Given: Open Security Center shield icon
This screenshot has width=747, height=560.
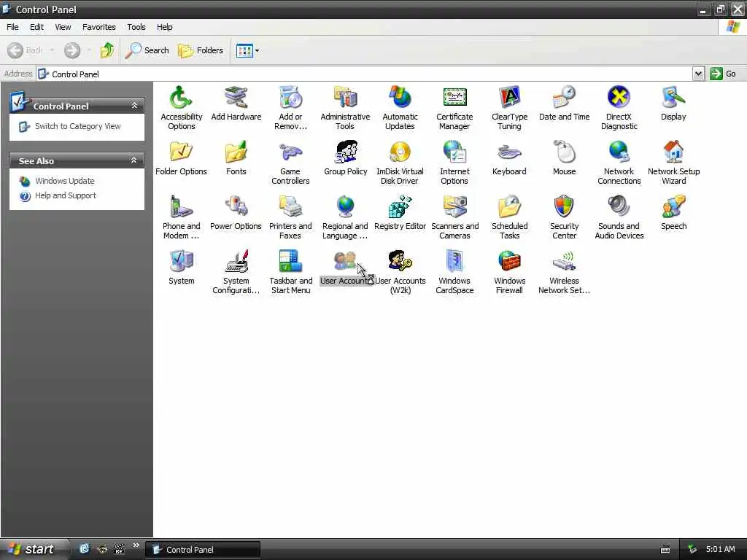Looking at the screenshot, I should [564, 207].
